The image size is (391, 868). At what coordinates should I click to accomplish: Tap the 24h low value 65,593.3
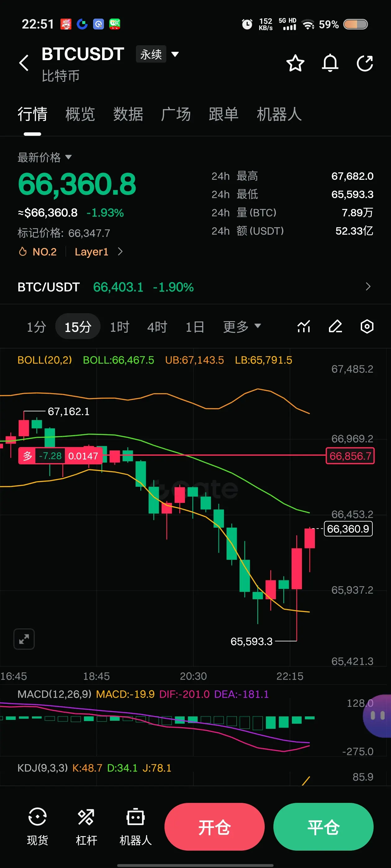352,194
